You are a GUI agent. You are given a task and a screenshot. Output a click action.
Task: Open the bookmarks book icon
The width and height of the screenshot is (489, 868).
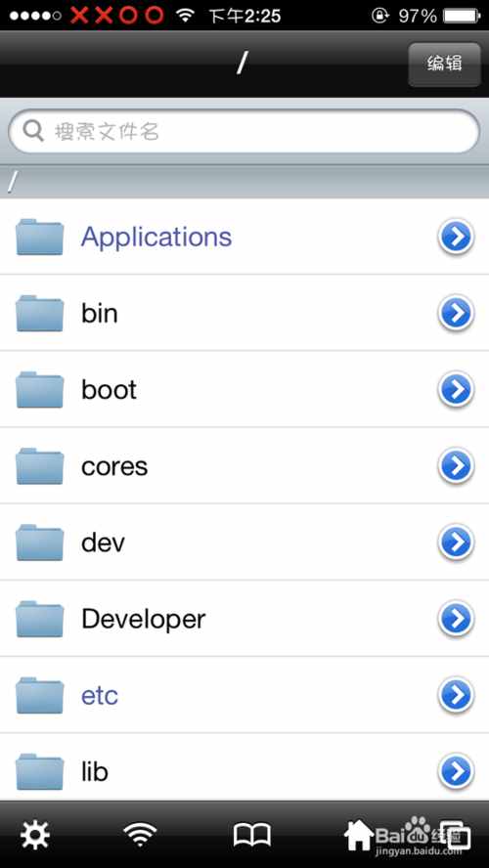point(252,835)
